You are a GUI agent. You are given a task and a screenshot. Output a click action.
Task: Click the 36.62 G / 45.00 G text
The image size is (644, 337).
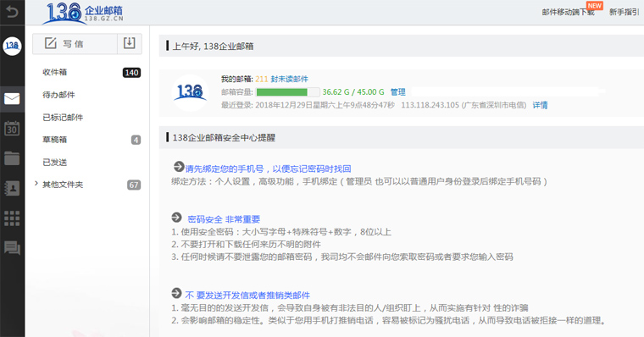(353, 92)
